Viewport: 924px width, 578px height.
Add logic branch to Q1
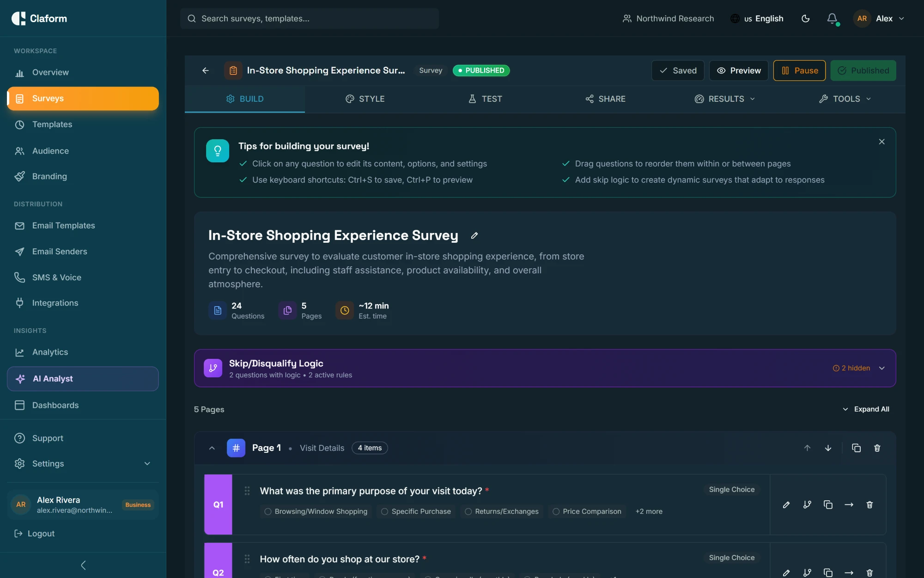pos(807,505)
